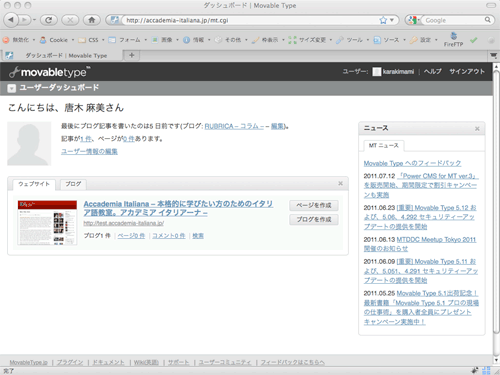
Task: Open Movable Type へのフィードバック link
Action: (x=412, y=163)
